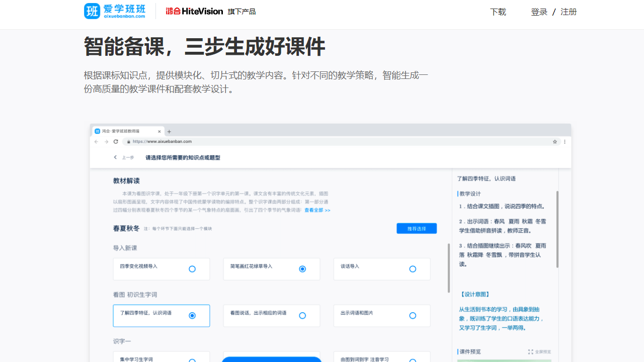Click the forward navigation arrow icon
This screenshot has width=644, height=362.
tap(106, 142)
